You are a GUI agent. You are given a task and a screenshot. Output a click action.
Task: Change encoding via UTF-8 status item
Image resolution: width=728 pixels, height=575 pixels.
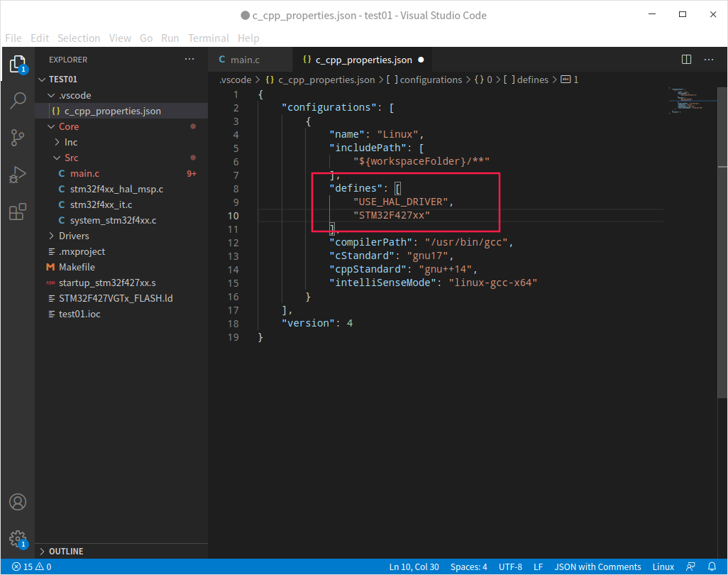point(510,566)
